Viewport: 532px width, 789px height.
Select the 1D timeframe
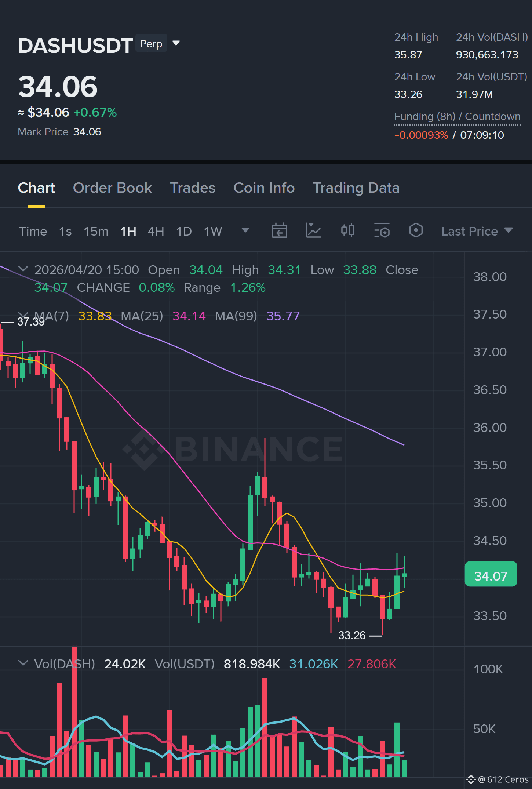[184, 231]
